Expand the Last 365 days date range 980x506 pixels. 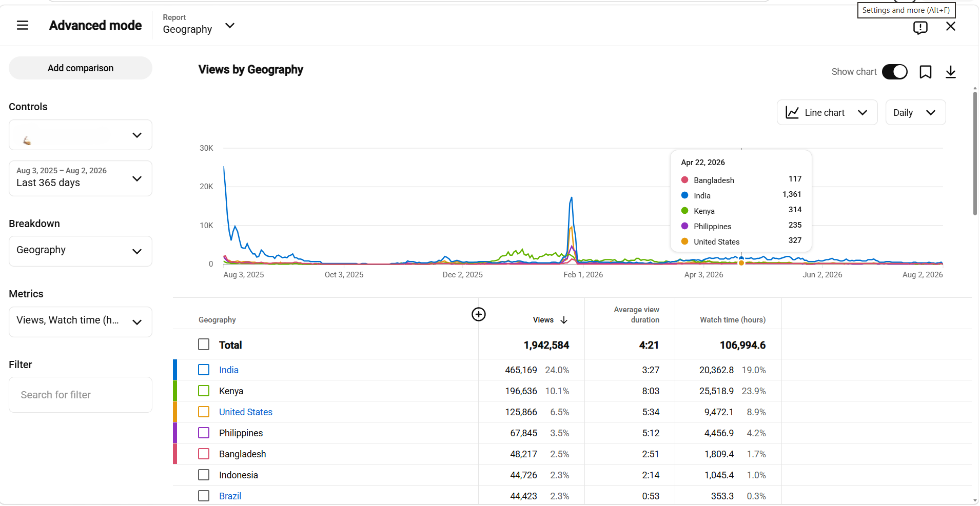click(x=81, y=178)
